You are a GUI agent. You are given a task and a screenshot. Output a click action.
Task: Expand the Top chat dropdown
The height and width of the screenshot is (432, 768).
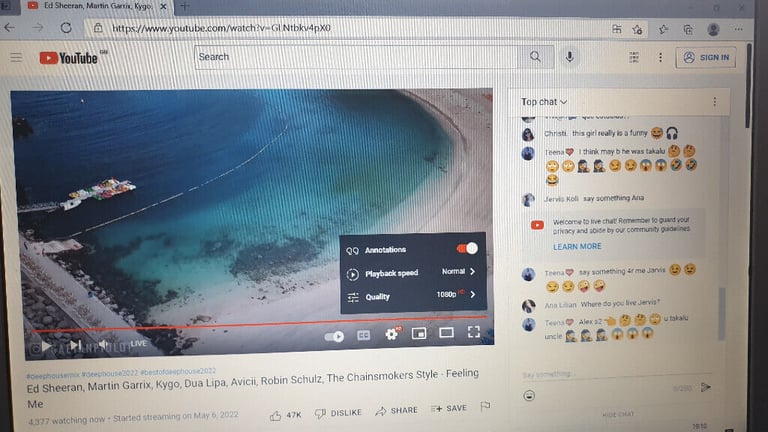[x=544, y=102]
